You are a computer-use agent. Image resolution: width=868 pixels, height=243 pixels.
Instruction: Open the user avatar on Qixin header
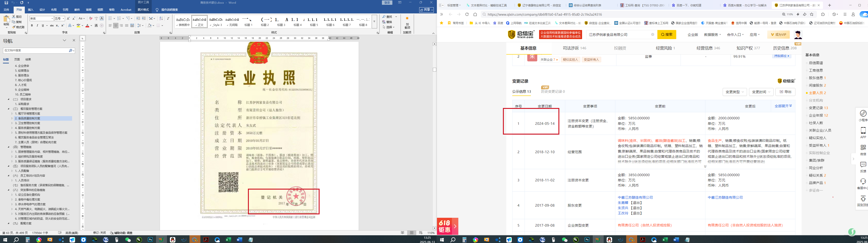coord(798,34)
